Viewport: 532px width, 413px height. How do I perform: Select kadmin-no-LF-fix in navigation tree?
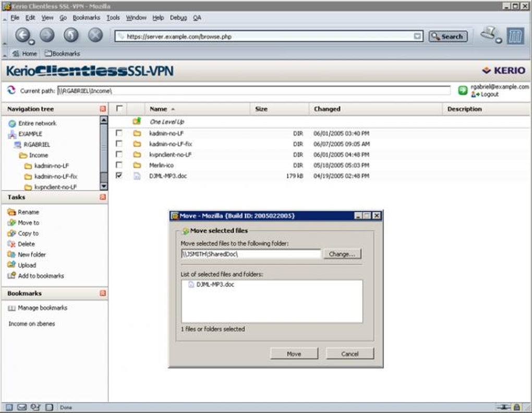56,176
